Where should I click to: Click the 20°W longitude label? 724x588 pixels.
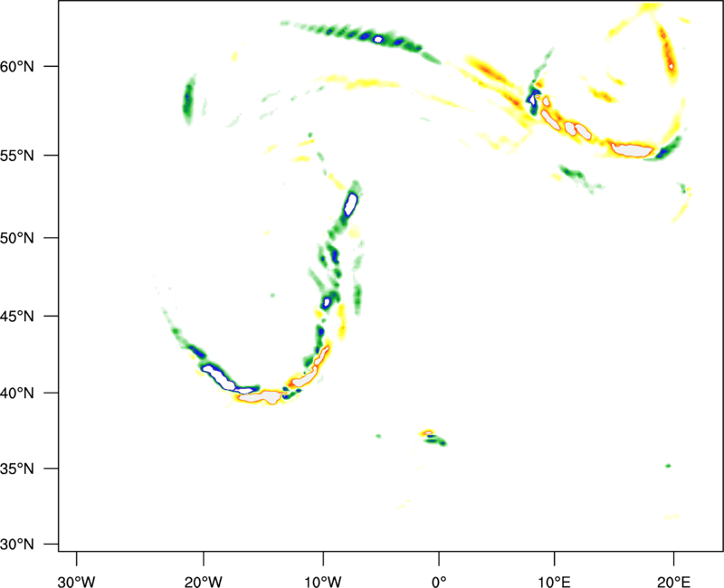204,582
